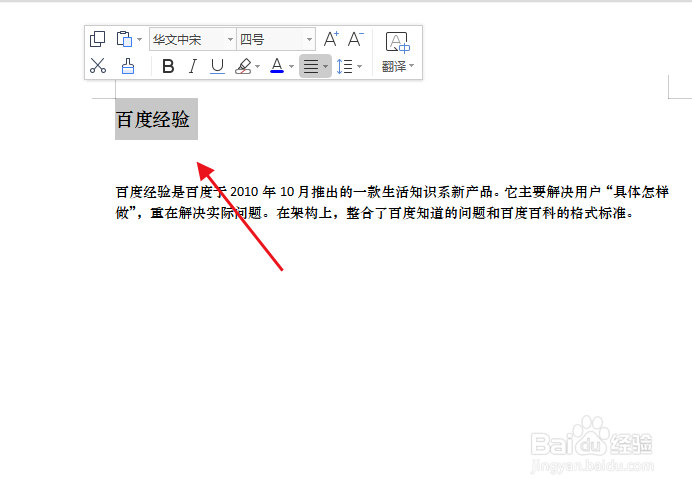Expand the font name dropdown arrow
This screenshot has height=490, width=692.
pos(230,40)
